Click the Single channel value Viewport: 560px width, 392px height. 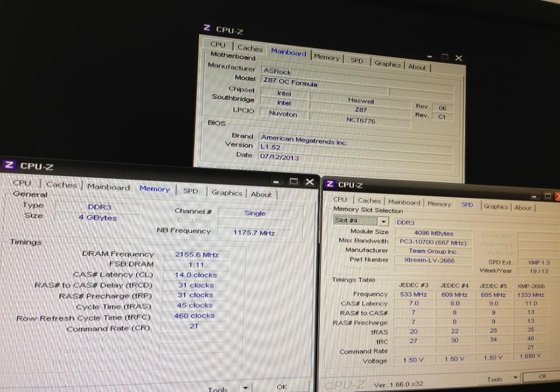pyautogui.click(x=255, y=213)
